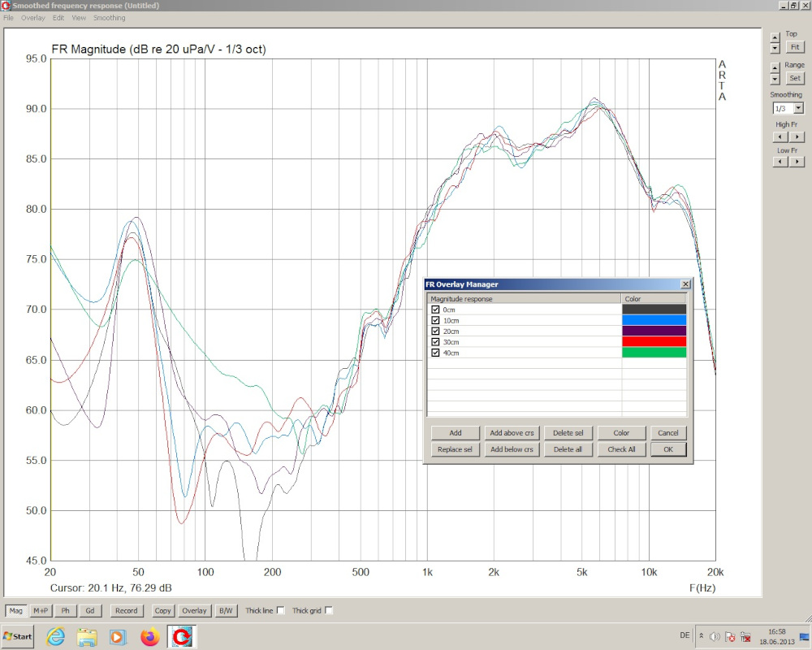Enable the Thick line checkbox

281,610
